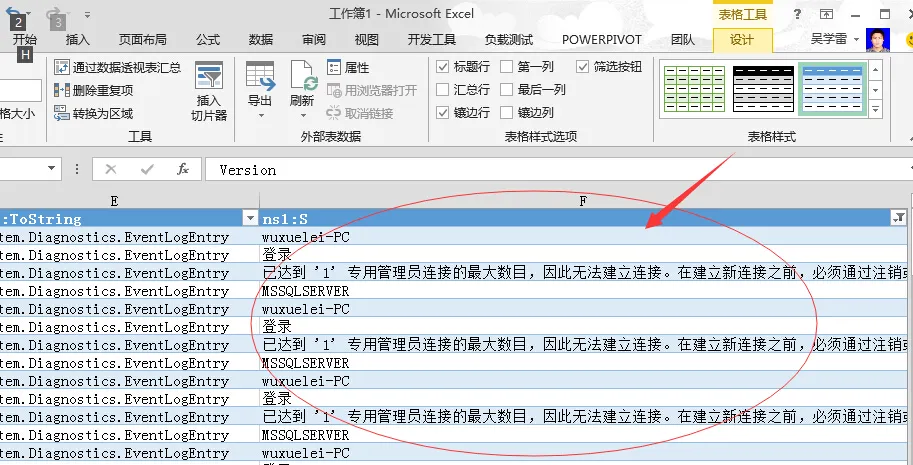Cancel formula entry with X icon
Screen dimensions: 913x465
pos(111,169)
